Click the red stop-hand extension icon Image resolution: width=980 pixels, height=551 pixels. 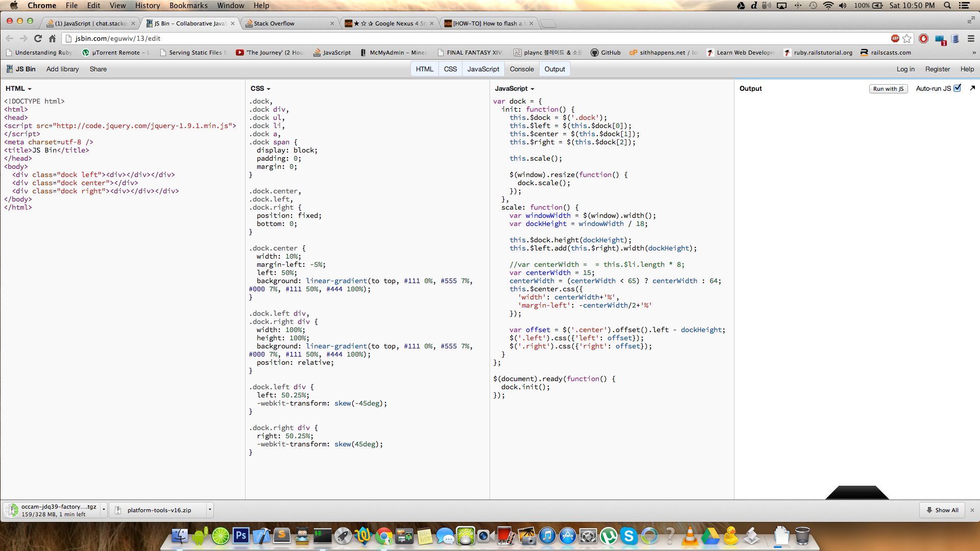[923, 38]
